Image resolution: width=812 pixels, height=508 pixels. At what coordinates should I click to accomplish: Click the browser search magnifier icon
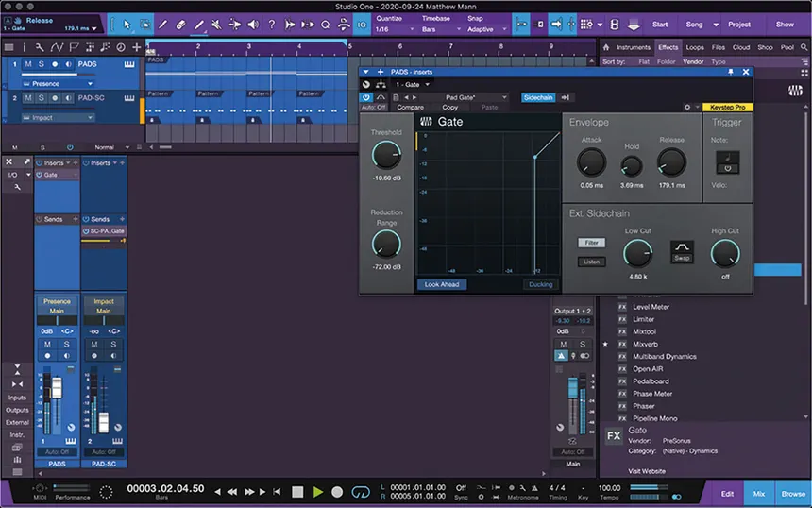click(804, 47)
